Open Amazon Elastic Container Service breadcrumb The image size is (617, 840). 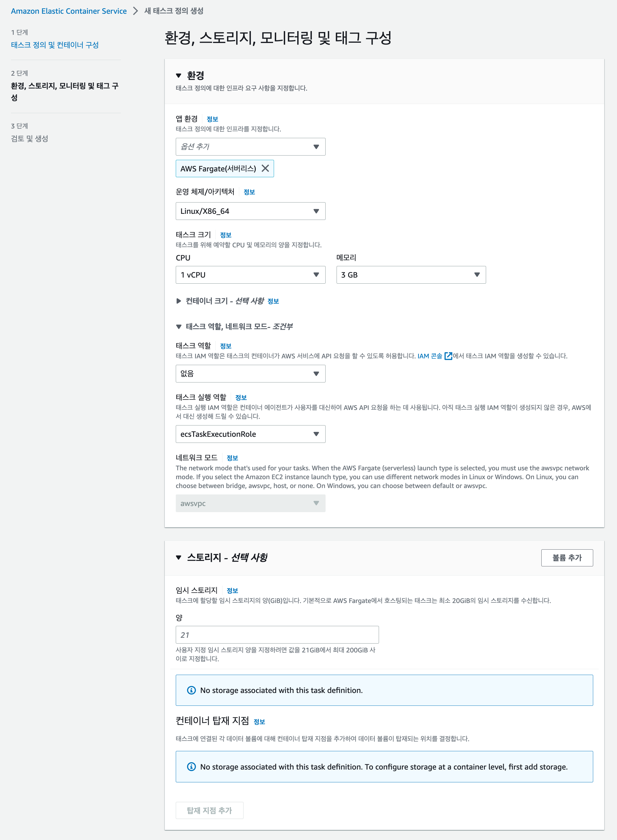(x=69, y=11)
